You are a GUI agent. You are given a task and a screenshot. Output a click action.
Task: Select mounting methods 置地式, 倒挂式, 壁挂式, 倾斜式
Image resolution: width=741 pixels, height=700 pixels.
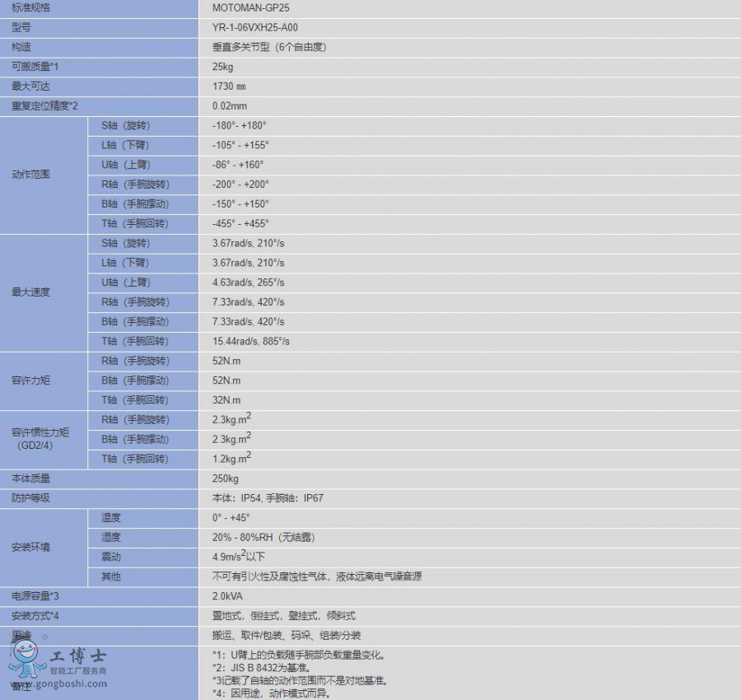tap(283, 616)
